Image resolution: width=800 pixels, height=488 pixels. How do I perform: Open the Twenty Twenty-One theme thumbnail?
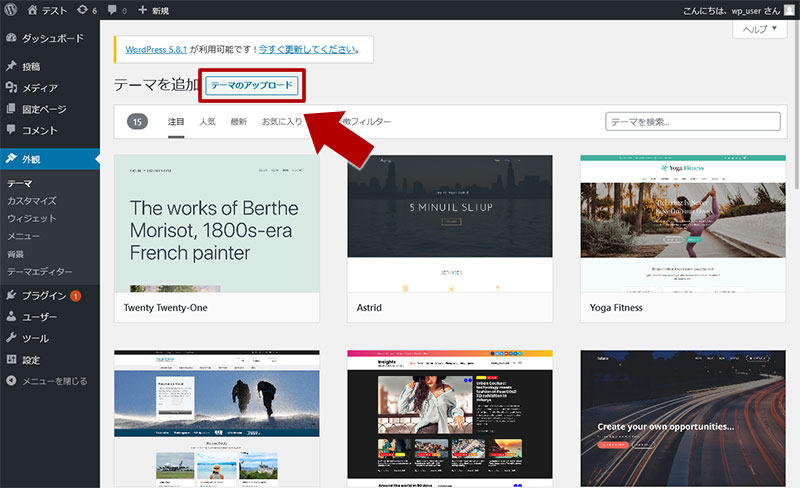pos(217,224)
